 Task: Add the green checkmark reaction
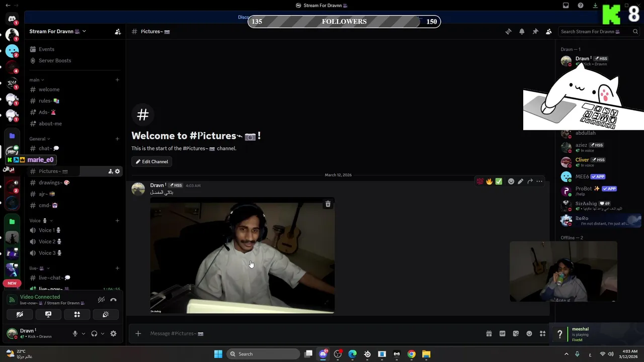499,181
